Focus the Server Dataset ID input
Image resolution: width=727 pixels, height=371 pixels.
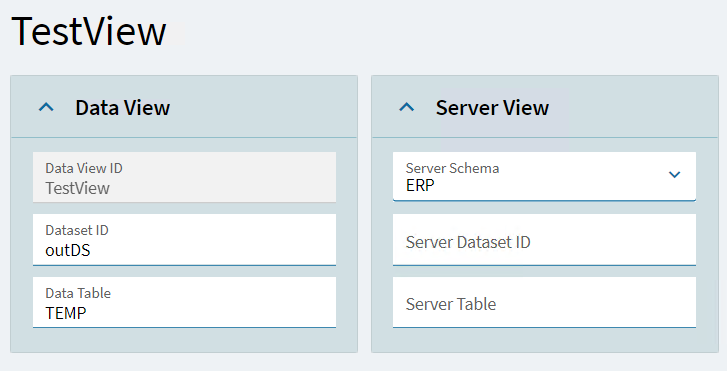point(544,240)
